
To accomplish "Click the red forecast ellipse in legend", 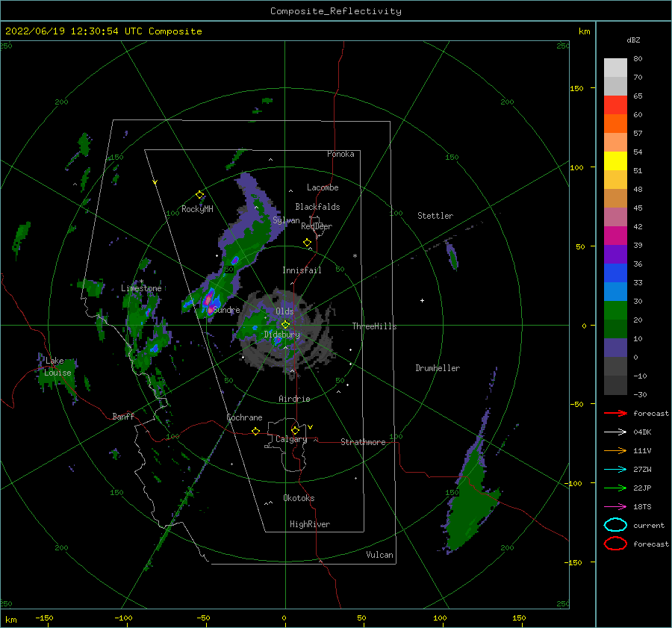I will click(x=615, y=544).
